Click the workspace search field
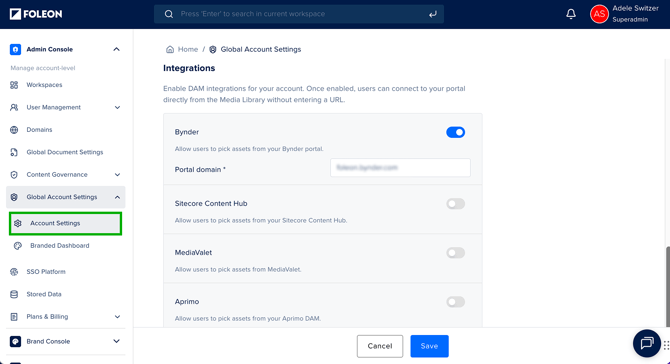This screenshot has width=670, height=364. coord(299,14)
